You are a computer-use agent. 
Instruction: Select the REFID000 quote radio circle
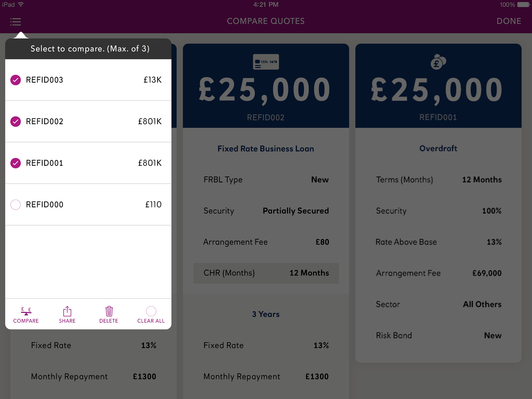(x=16, y=204)
